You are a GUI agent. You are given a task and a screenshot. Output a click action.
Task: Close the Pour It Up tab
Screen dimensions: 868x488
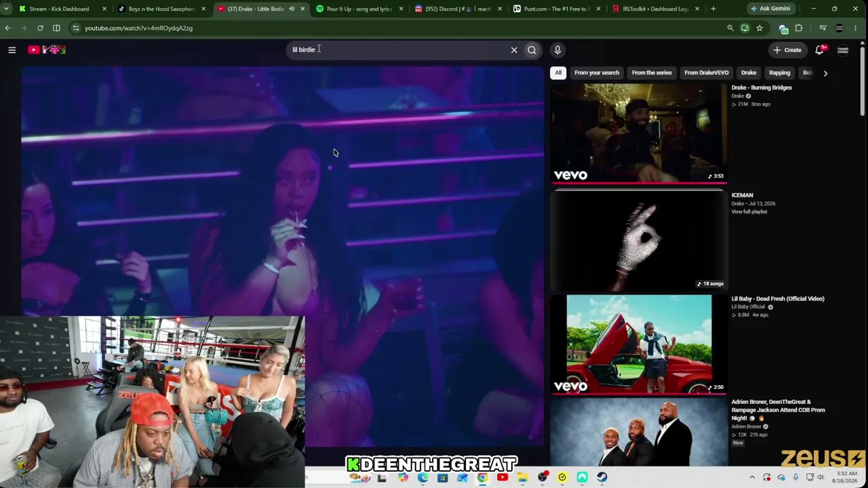coord(401,9)
